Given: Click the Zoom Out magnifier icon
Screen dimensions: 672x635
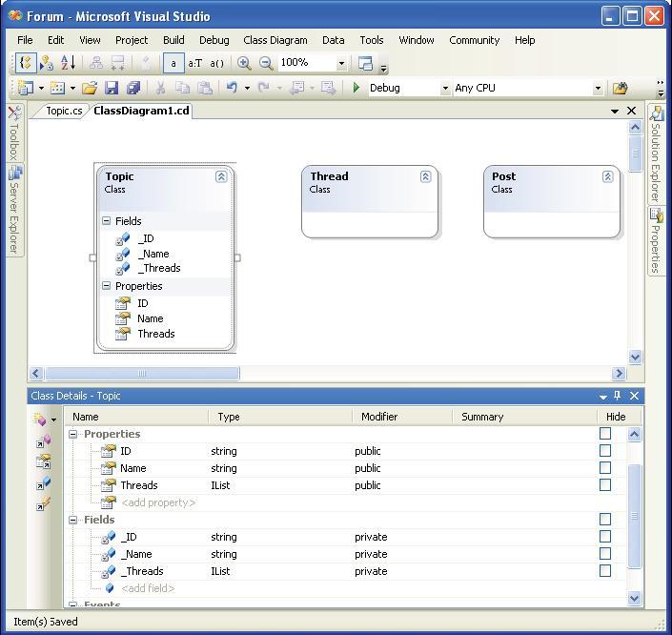Looking at the screenshot, I should [266, 63].
